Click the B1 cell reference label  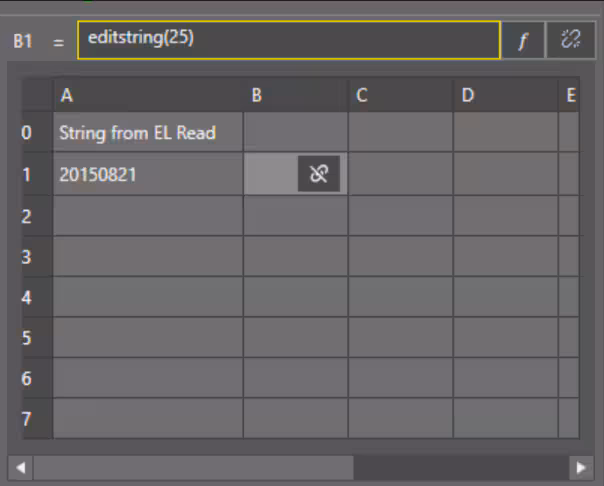23,41
